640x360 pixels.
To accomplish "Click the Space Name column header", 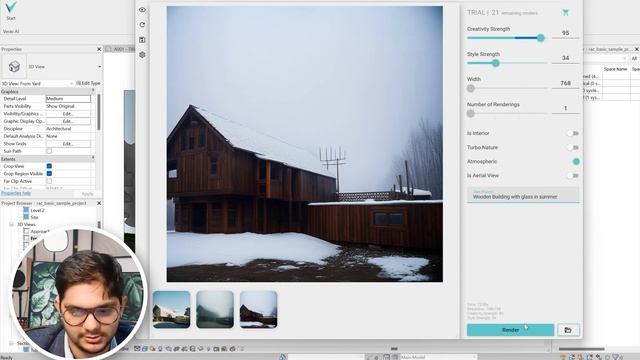I will [x=615, y=69].
